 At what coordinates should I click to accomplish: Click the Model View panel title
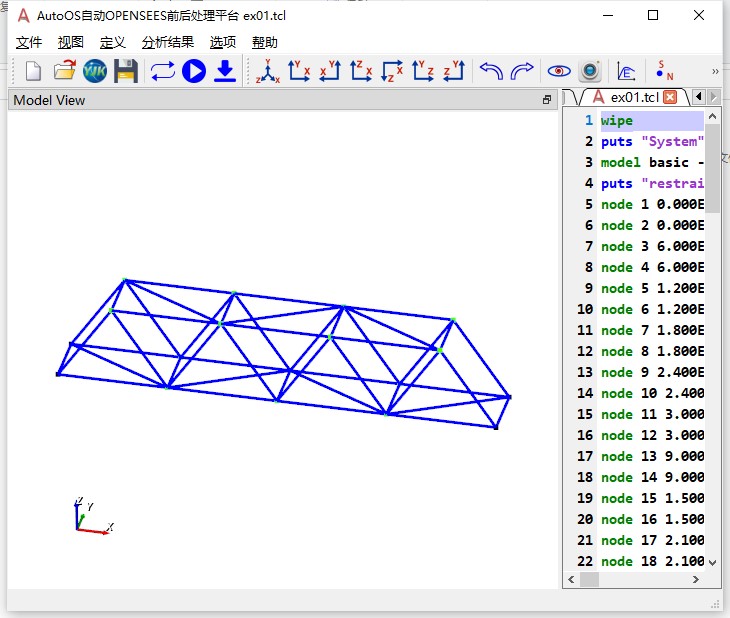coord(49,100)
